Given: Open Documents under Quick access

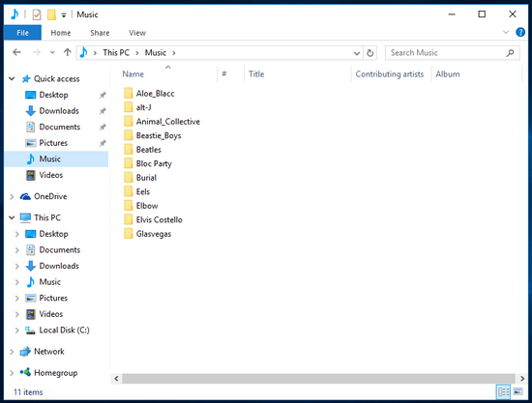Looking at the screenshot, I should coord(60,127).
